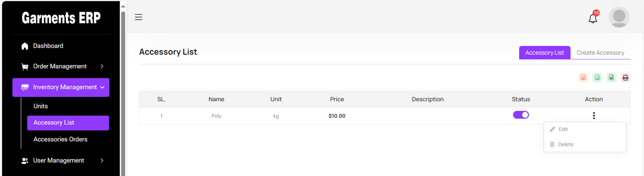Image resolution: width=644 pixels, height=176 pixels.
Task: Open the notifications bell
Action: coord(593,18)
